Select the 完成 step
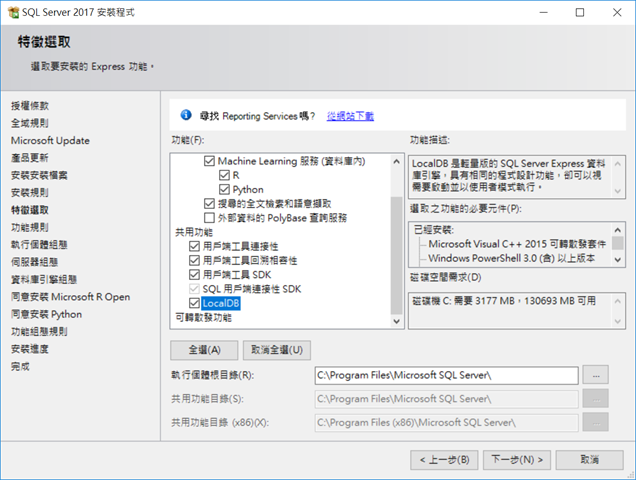Image resolution: width=636 pixels, height=480 pixels. [x=20, y=366]
